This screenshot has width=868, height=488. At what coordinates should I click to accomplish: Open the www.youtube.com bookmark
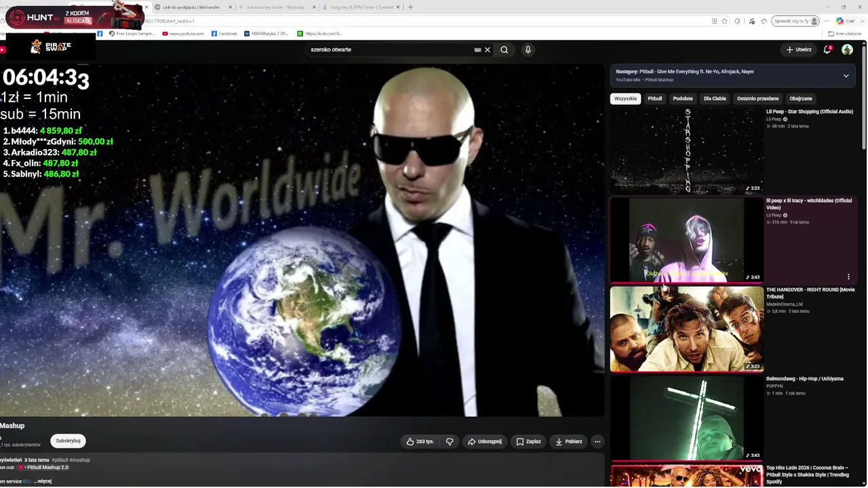pyautogui.click(x=183, y=33)
